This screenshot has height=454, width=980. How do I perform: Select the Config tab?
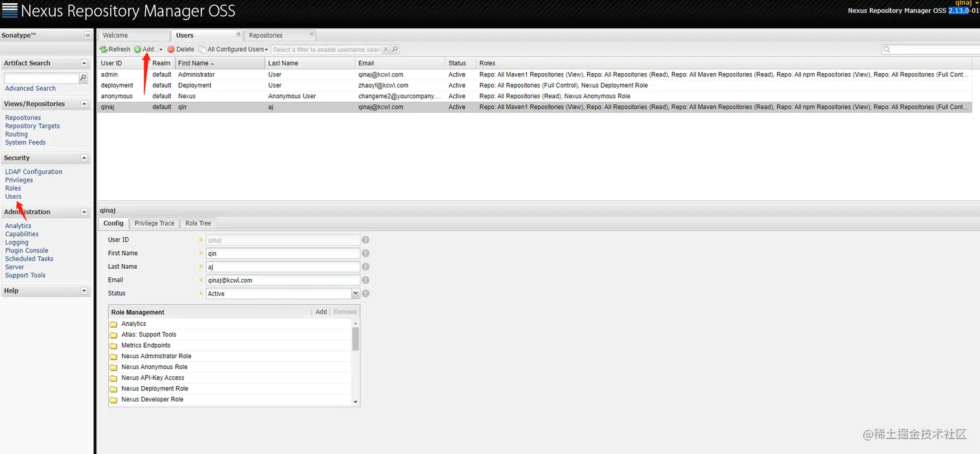tap(113, 223)
